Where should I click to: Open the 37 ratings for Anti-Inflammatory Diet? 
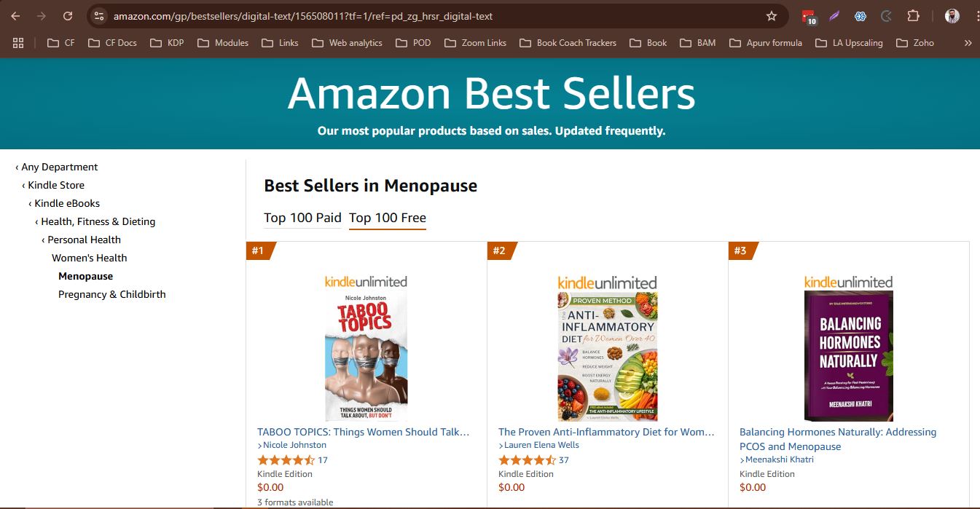coord(563,460)
